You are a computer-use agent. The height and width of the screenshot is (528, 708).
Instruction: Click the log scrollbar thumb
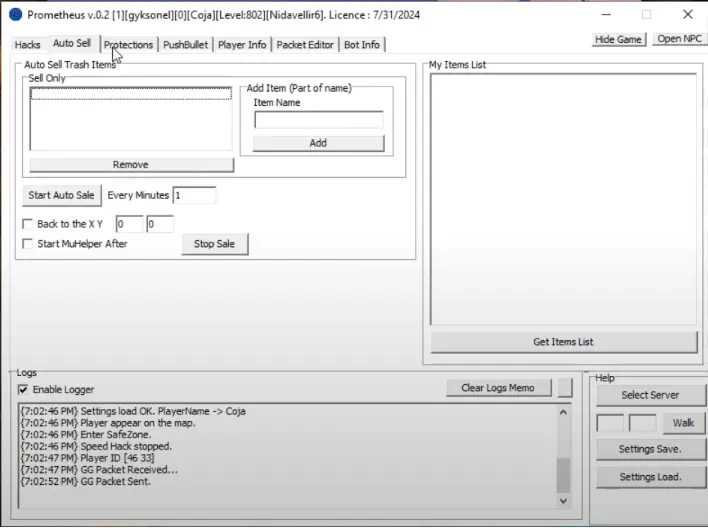(563, 475)
